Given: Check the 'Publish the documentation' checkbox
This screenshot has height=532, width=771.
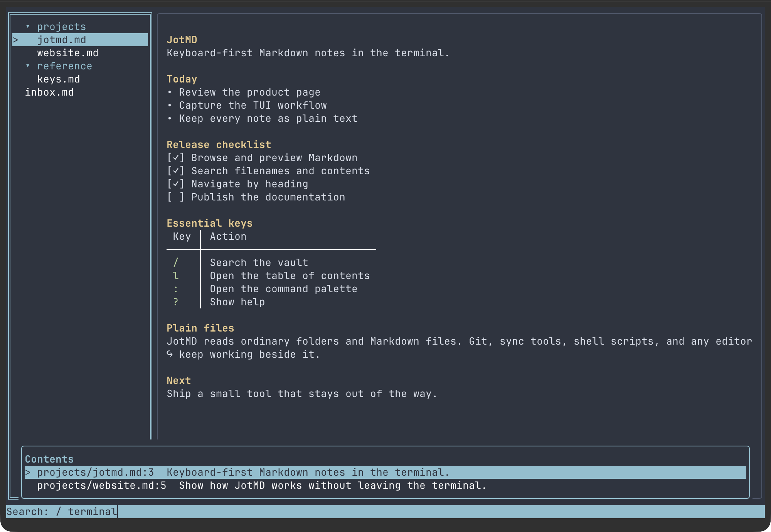Looking at the screenshot, I should pos(176,197).
